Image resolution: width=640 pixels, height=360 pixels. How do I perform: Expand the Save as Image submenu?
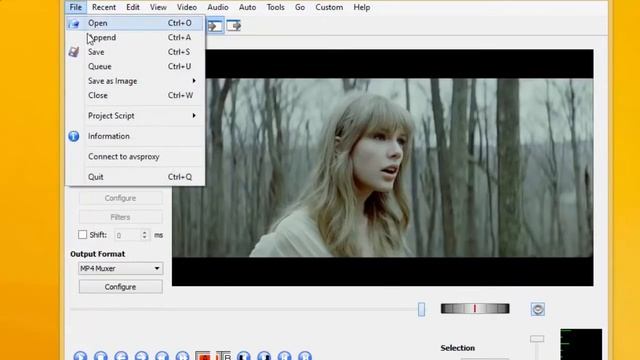(x=135, y=81)
